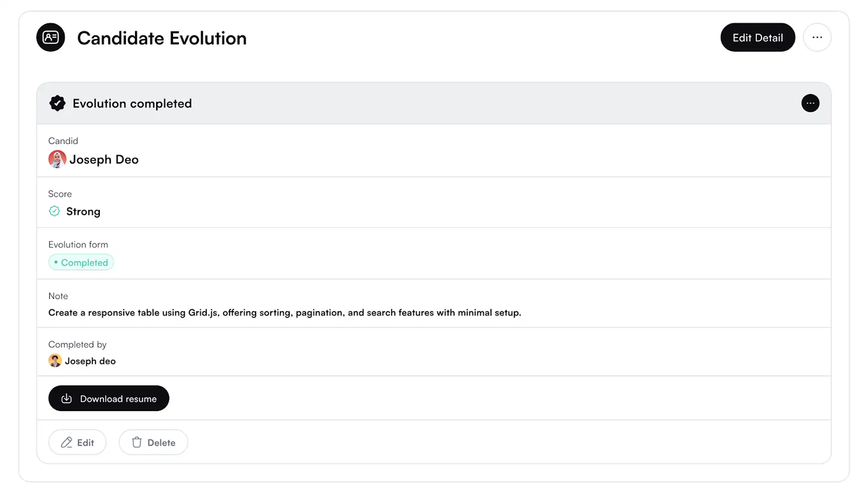868x493 pixels.
Task: Click the small avatar under Completed by
Action: point(55,361)
